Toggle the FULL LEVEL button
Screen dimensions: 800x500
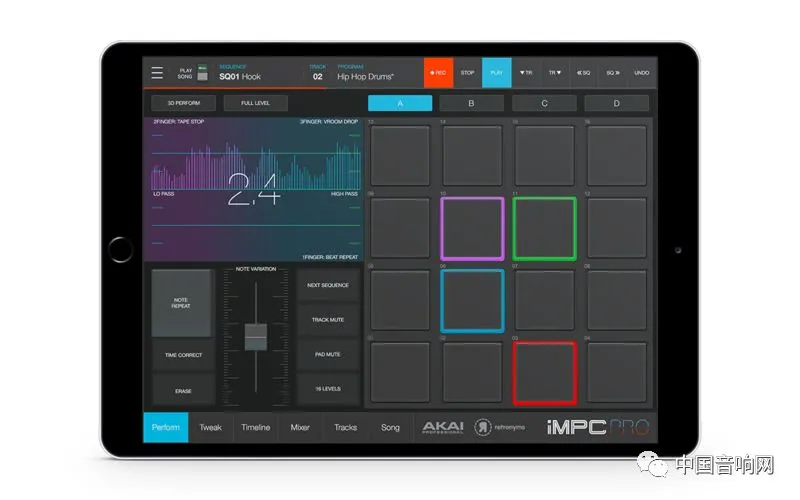(256, 103)
